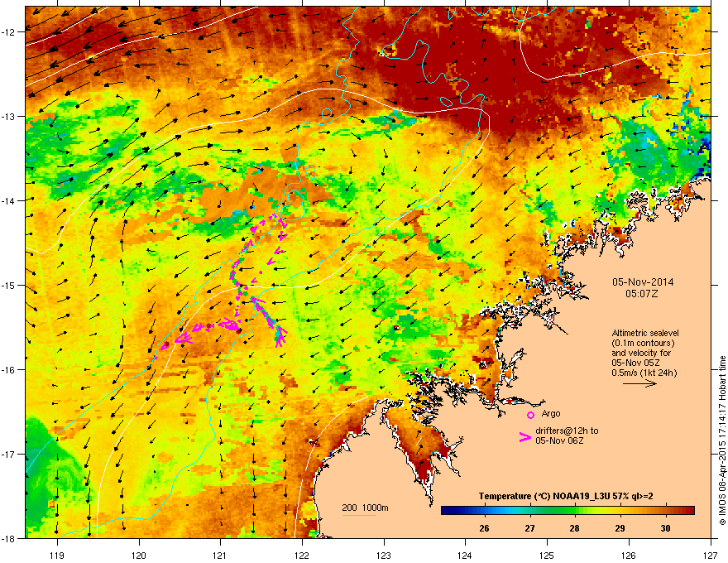Click the temperature color bar near 30
The width and height of the screenshot is (728, 563).
click(x=665, y=511)
